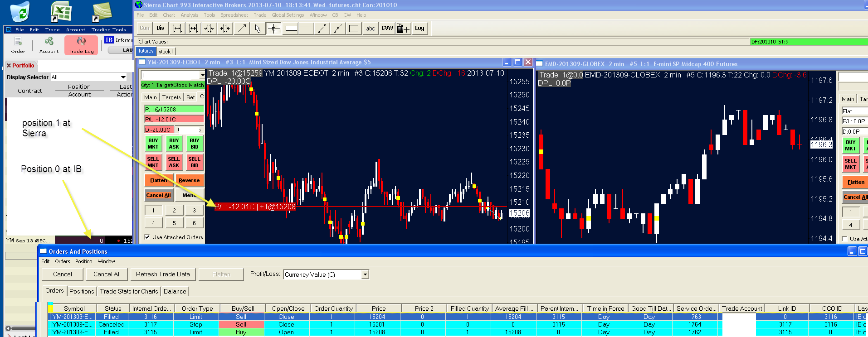Switch to the futures chartbook tab
This screenshot has width=868, height=337.
click(146, 51)
